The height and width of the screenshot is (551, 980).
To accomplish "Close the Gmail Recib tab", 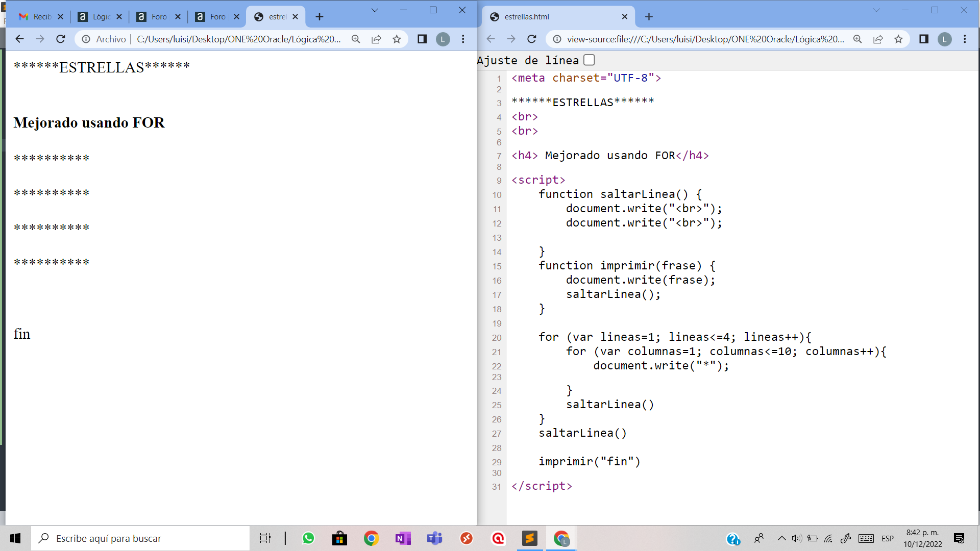I will tap(60, 17).
